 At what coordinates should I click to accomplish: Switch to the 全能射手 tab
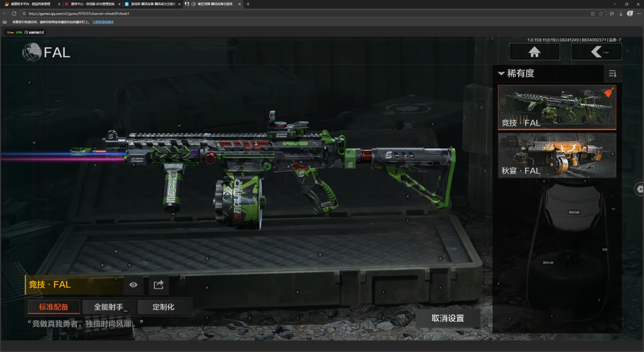pyautogui.click(x=108, y=307)
